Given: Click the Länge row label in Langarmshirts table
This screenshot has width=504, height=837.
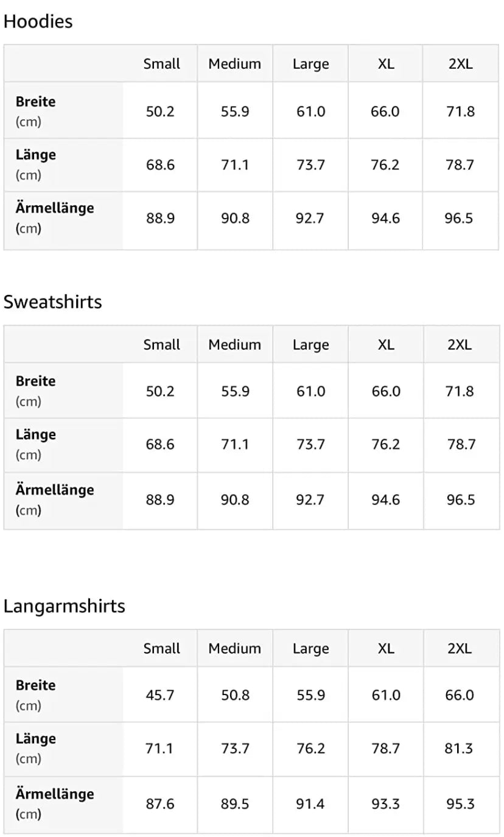Looking at the screenshot, I should pyautogui.click(x=35, y=738).
